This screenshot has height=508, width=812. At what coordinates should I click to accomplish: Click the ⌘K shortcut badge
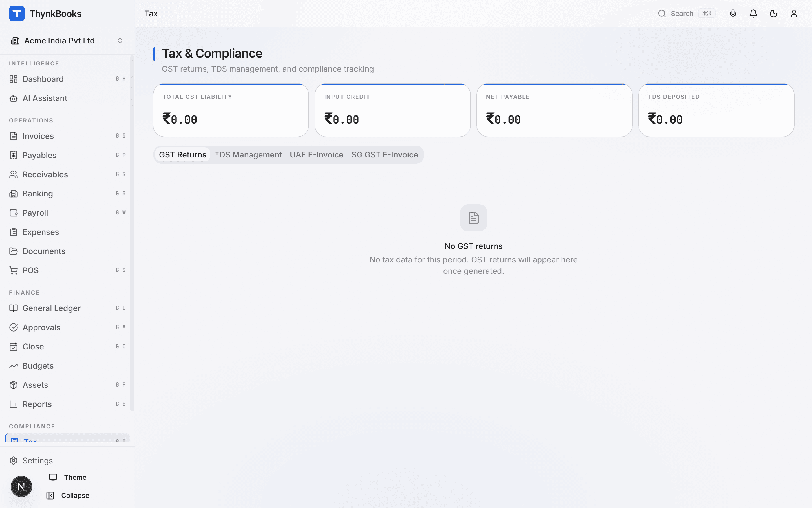(x=707, y=14)
